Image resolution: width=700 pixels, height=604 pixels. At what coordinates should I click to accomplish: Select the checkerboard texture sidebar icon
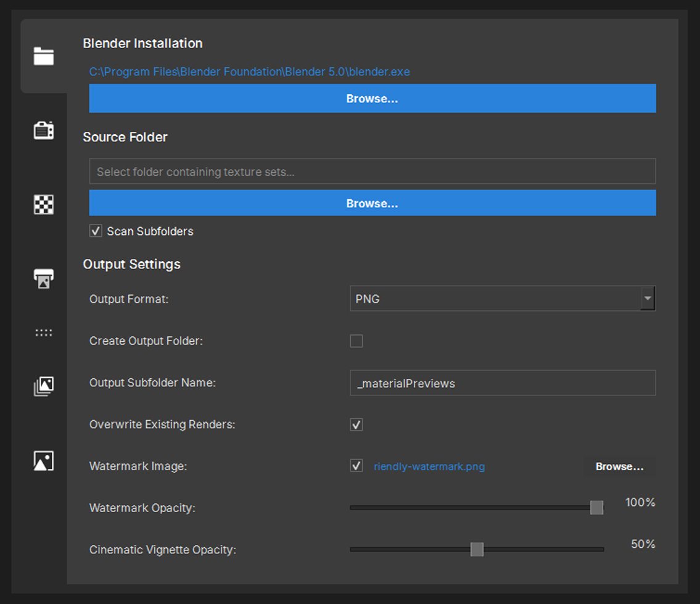click(x=44, y=205)
